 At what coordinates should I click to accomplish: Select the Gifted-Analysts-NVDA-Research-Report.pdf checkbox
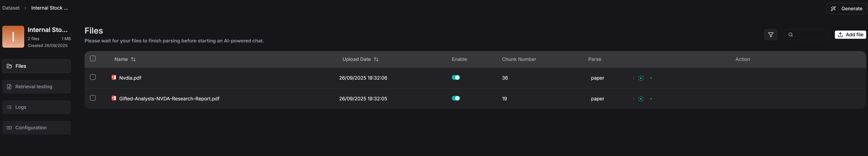pyautogui.click(x=93, y=98)
